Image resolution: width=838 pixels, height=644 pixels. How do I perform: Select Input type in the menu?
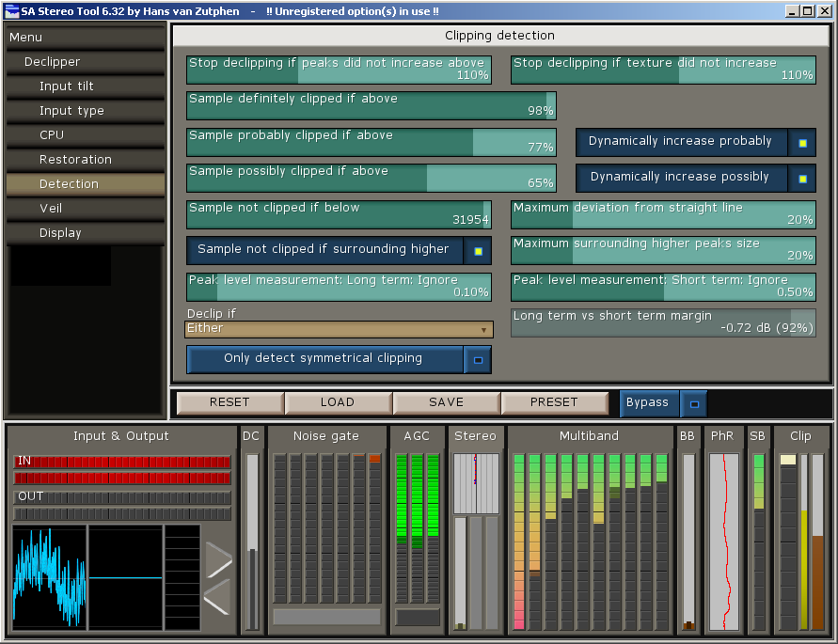(86, 111)
